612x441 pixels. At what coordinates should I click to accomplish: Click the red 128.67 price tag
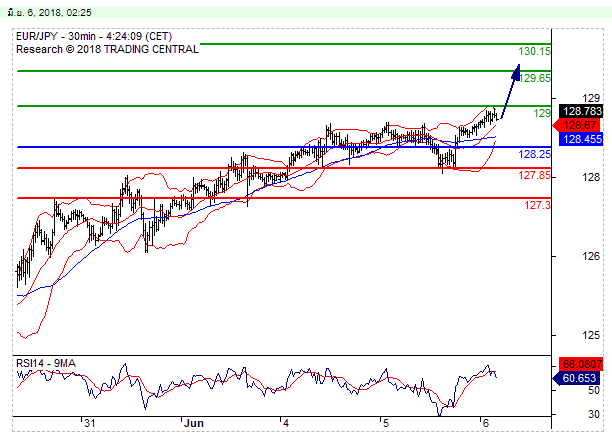[578, 125]
